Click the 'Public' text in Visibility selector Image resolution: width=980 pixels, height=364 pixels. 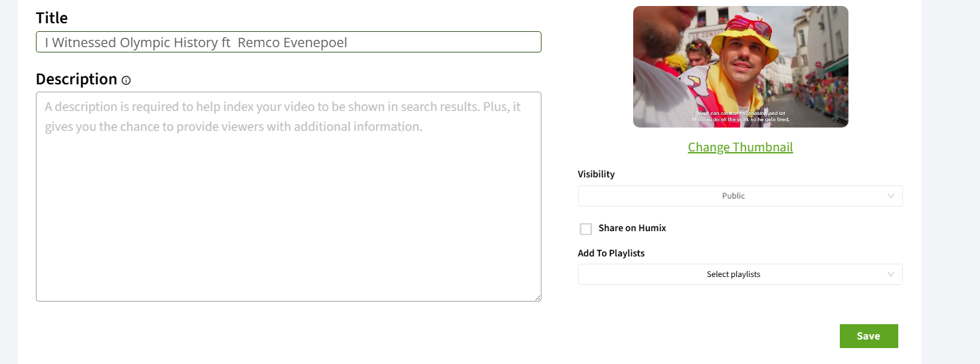tap(734, 196)
